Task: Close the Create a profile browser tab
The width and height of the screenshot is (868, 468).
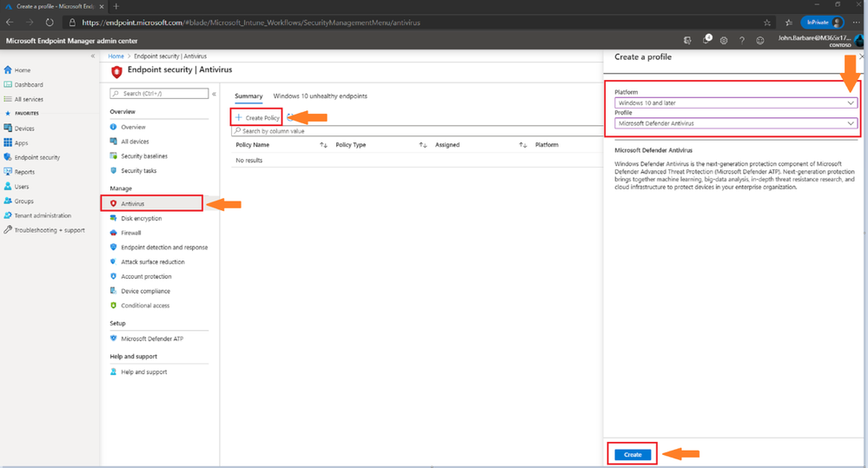Action: [102, 7]
